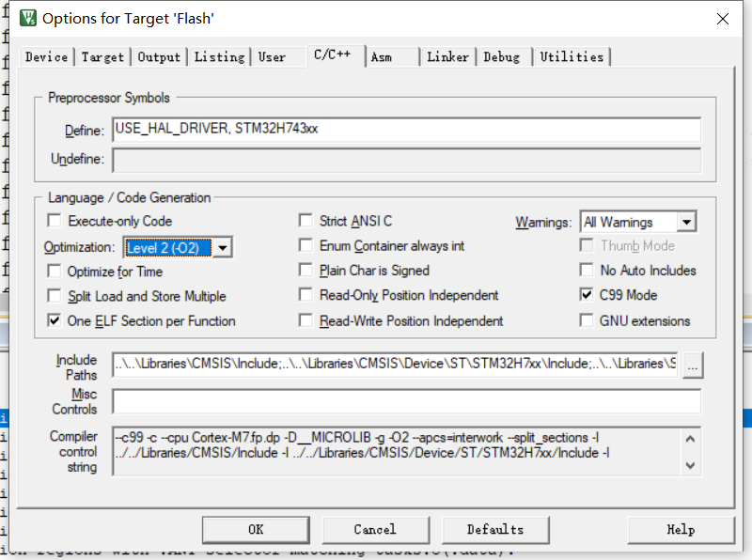Switch to the Target tab
The width and height of the screenshot is (752, 560).
102,57
